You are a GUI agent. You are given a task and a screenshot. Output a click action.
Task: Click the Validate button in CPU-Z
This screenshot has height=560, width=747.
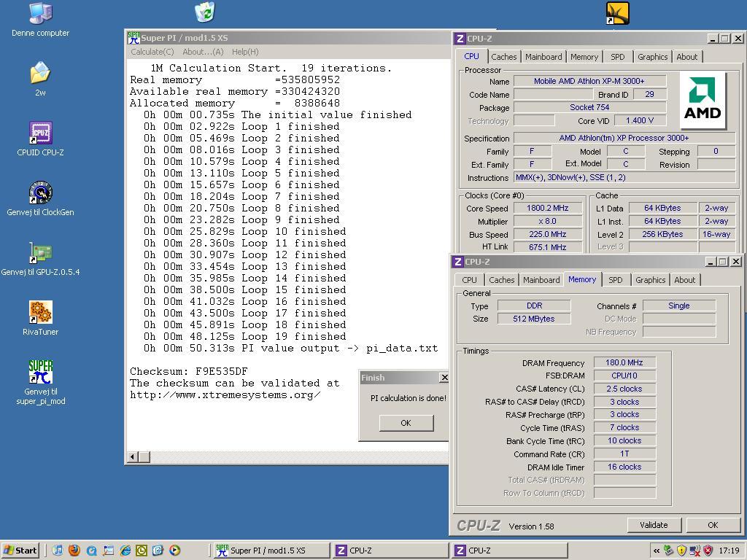pyautogui.click(x=654, y=525)
